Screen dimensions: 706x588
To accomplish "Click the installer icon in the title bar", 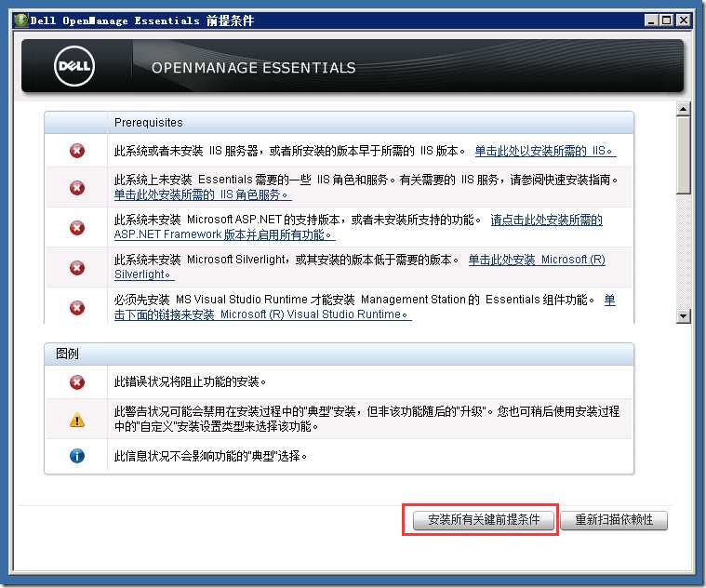I will (x=20, y=20).
